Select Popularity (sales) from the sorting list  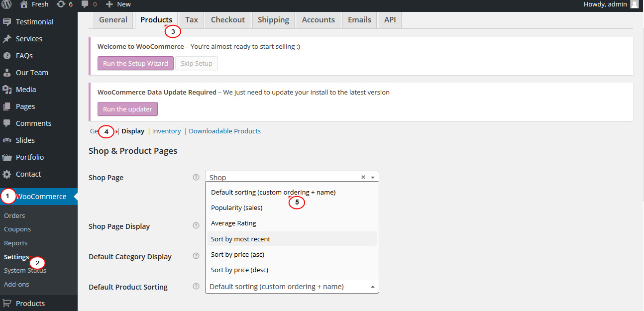pos(236,207)
